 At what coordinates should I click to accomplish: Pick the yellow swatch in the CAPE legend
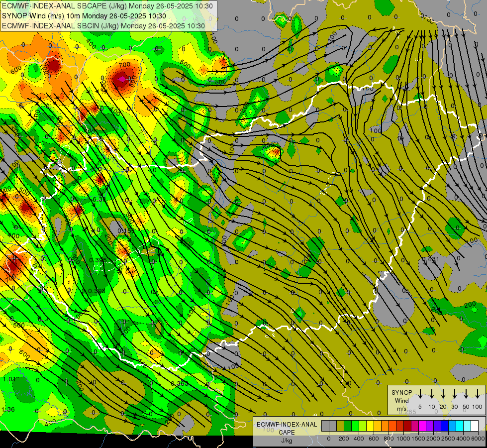pyautogui.click(x=370, y=426)
